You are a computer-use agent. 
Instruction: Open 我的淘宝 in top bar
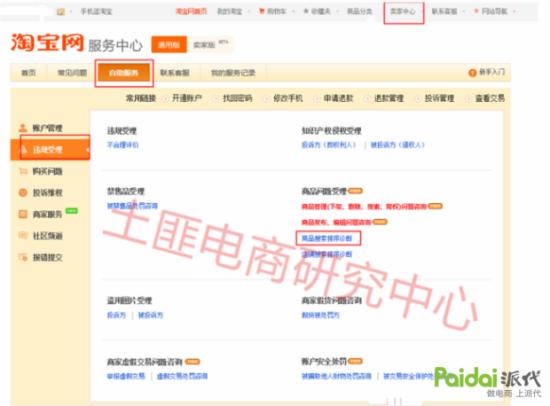(x=230, y=12)
